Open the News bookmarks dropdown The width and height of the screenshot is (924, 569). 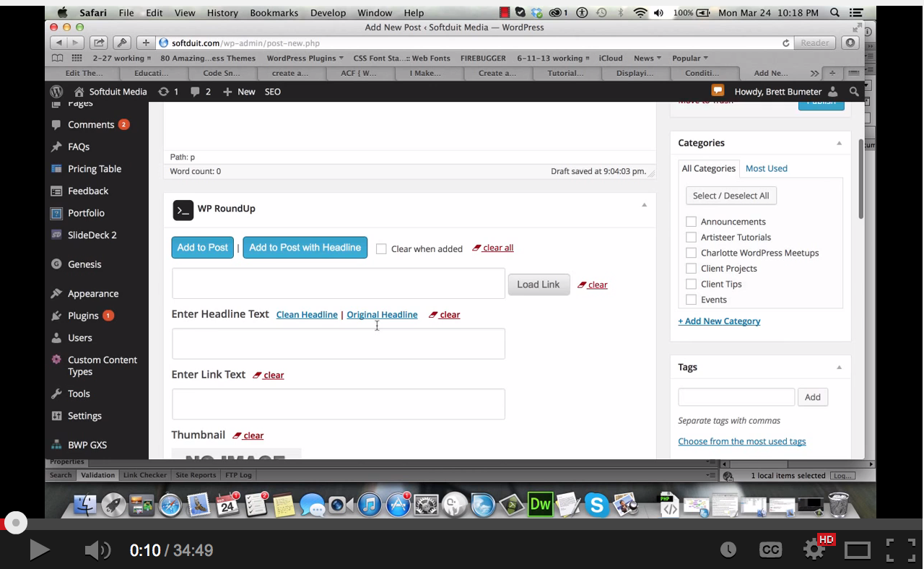tap(648, 58)
